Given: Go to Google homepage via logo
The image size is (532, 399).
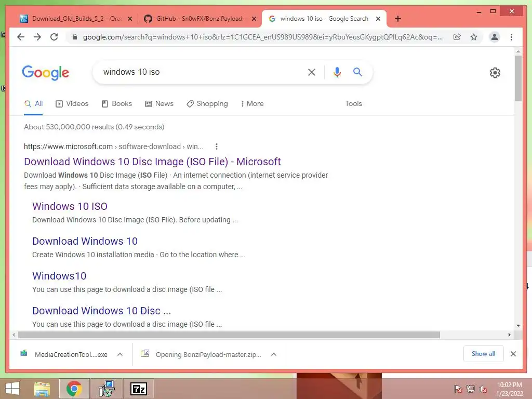Looking at the screenshot, I should pos(46,73).
